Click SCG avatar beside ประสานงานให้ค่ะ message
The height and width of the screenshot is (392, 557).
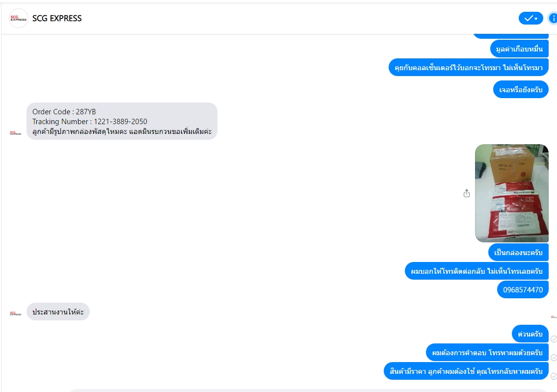(16, 314)
